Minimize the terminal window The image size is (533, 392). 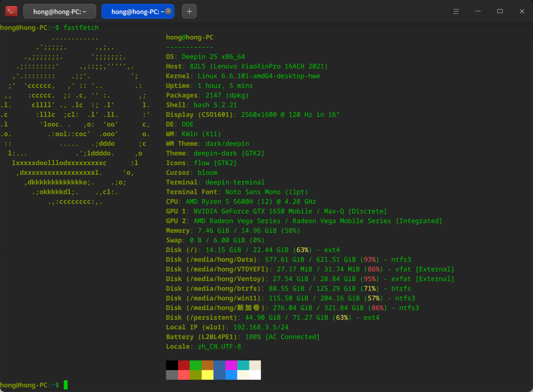point(478,11)
